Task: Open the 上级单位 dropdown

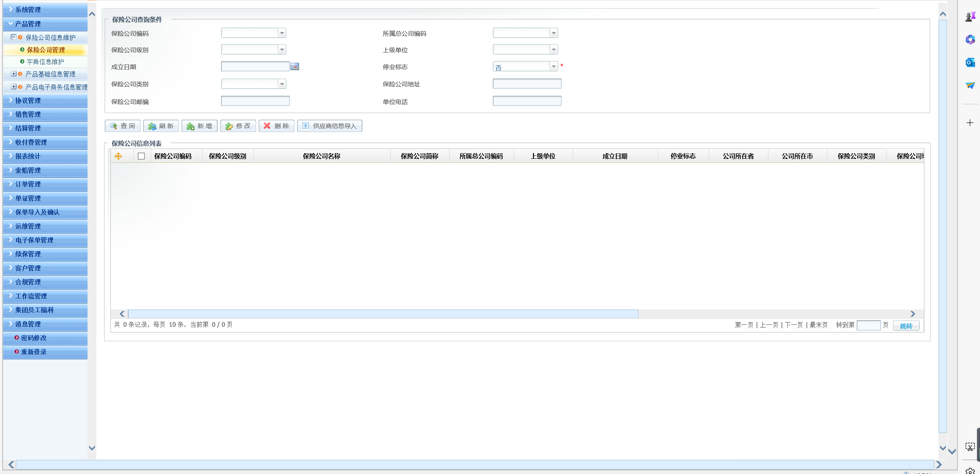Action: (554, 49)
